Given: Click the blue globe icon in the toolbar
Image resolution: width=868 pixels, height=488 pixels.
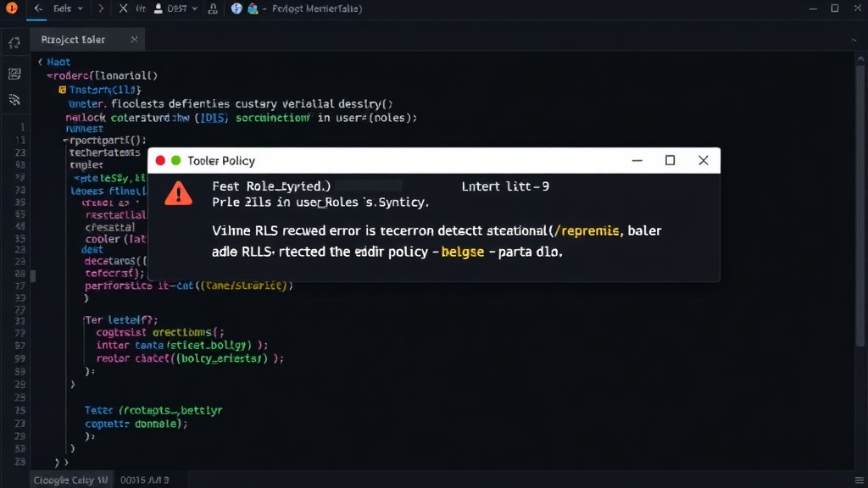Looking at the screenshot, I should (236, 8).
